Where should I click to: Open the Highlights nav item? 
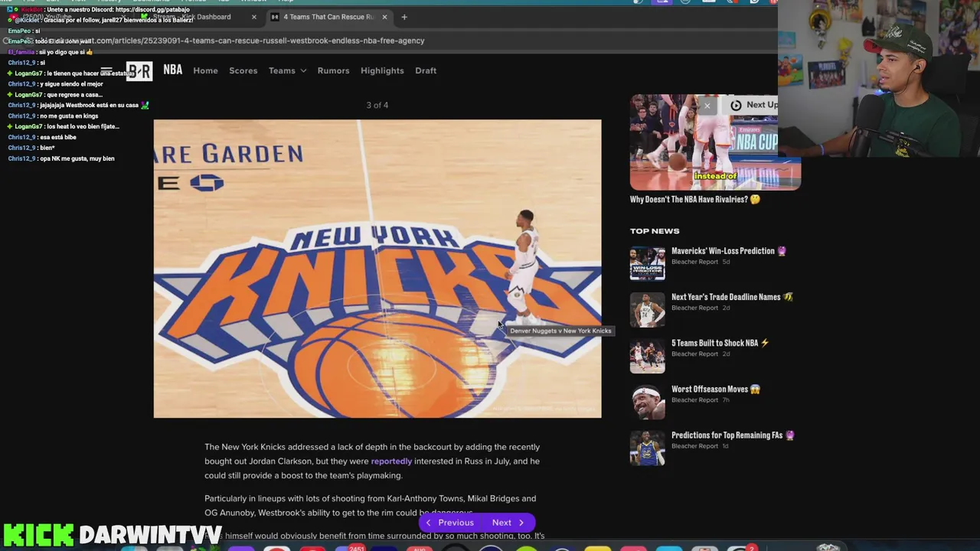[382, 70]
